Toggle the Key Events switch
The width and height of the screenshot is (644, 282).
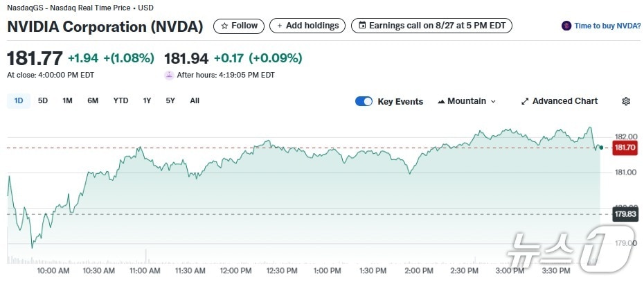pos(364,101)
